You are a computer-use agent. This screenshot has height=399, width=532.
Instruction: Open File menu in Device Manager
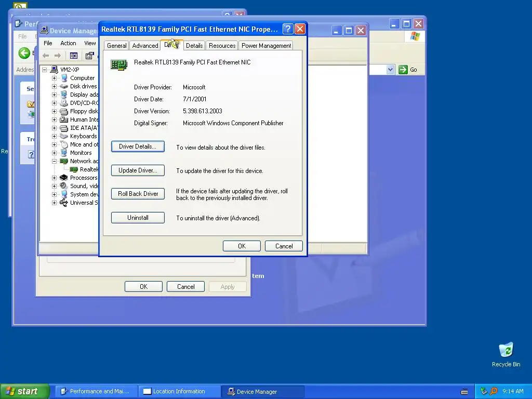pyautogui.click(x=48, y=43)
